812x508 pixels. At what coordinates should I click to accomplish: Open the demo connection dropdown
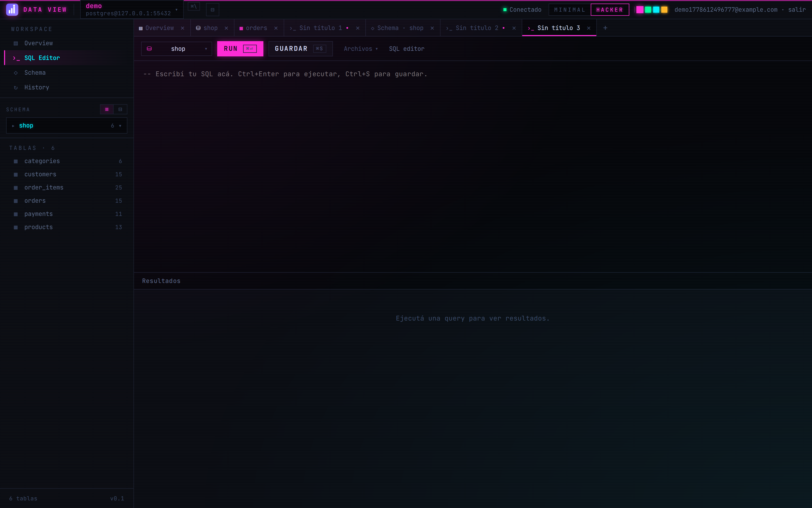131,10
